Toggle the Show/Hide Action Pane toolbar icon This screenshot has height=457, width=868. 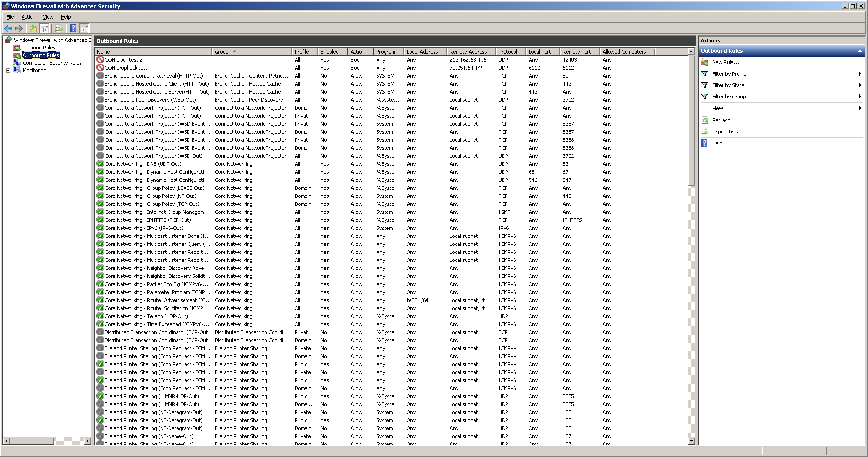85,29
